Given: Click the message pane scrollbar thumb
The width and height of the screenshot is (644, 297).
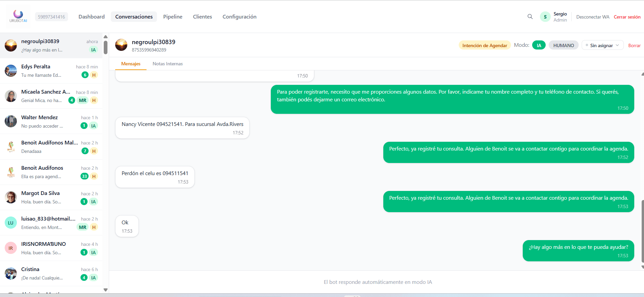Looking at the screenshot, I should 643,231.
